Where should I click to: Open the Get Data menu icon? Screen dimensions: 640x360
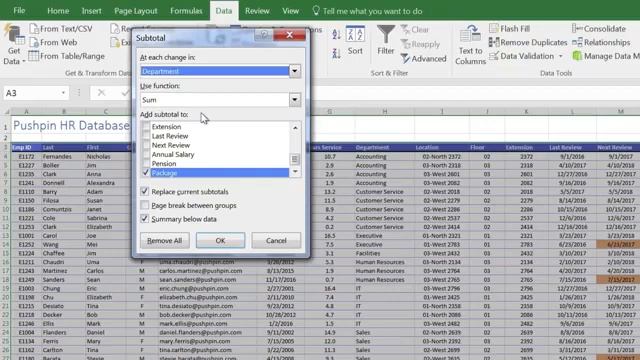tap(14, 35)
